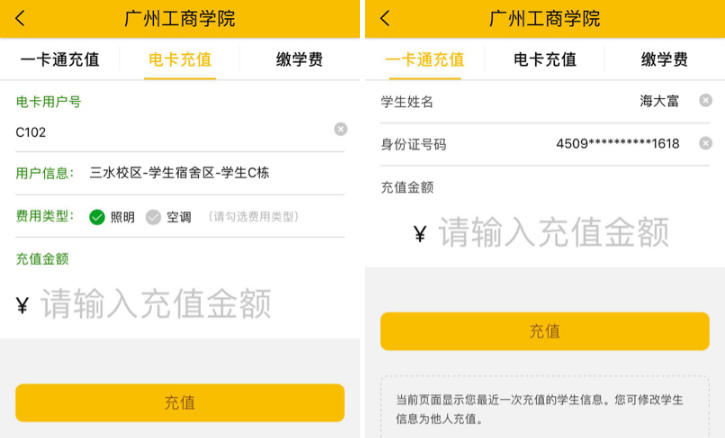Clear the ID number field
725x438 pixels.
[705, 144]
